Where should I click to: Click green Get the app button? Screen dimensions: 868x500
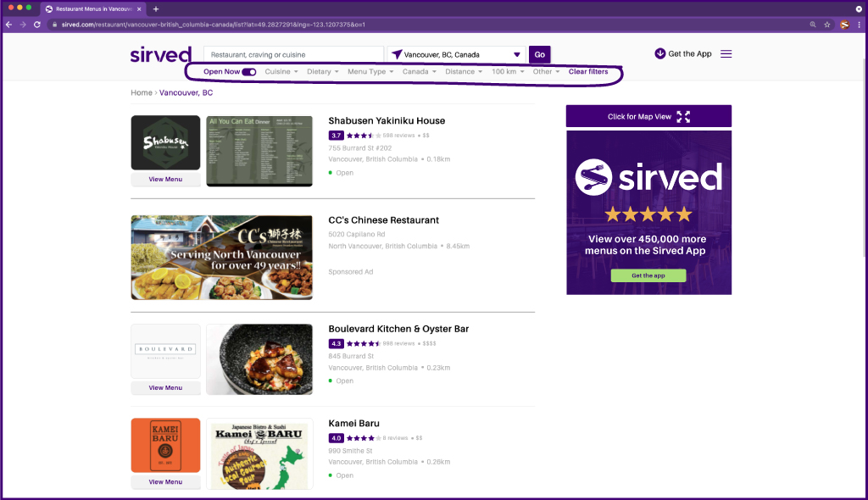[648, 275]
